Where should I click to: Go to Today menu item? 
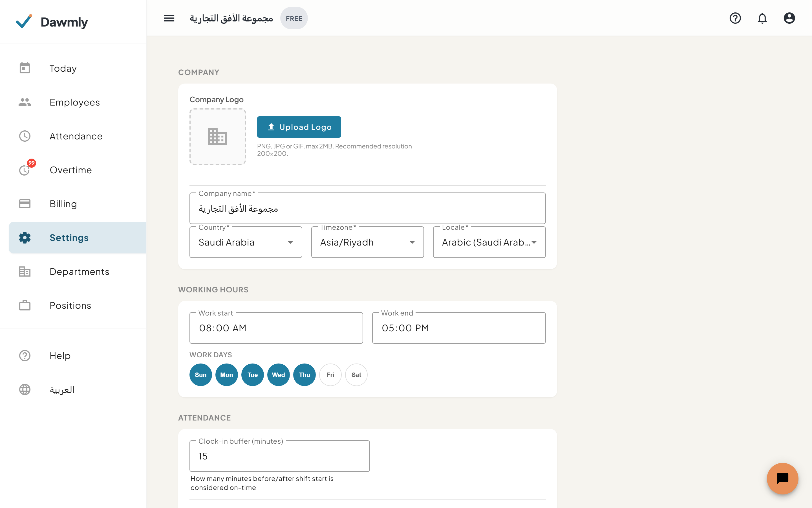78,68
